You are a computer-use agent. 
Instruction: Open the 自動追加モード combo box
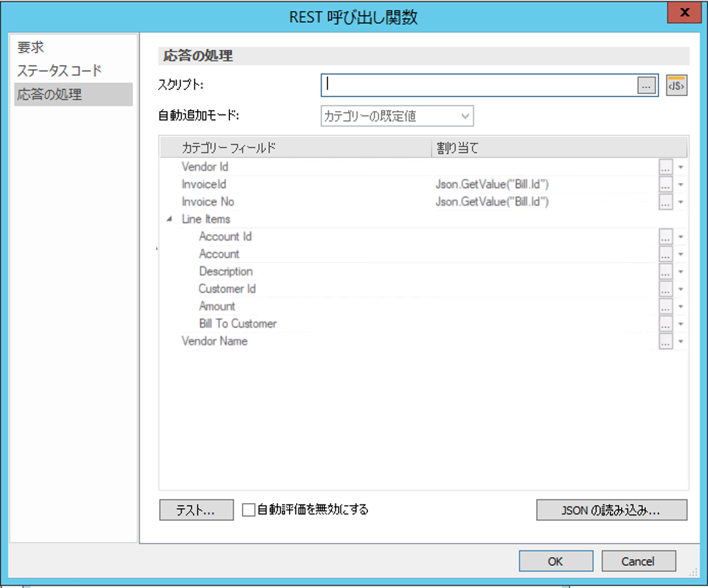pyautogui.click(x=397, y=116)
